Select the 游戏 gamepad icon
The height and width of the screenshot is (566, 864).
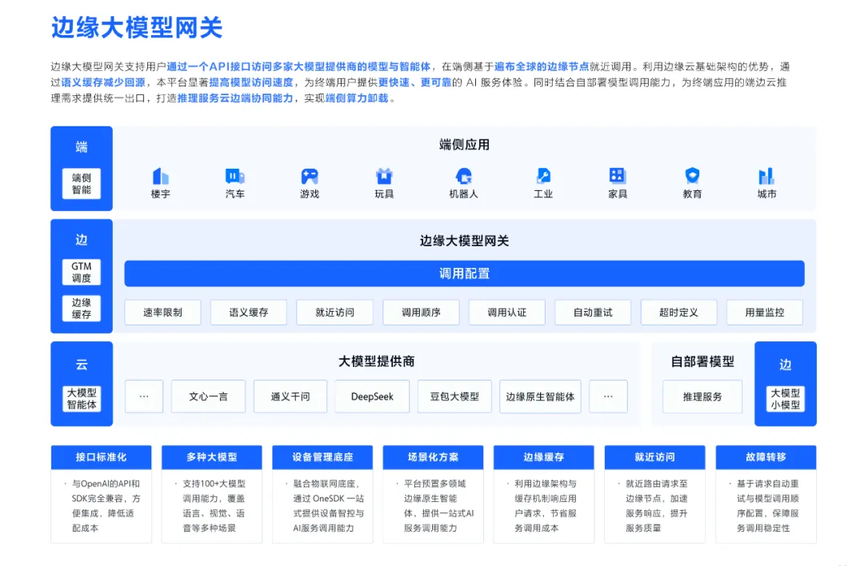tap(310, 176)
